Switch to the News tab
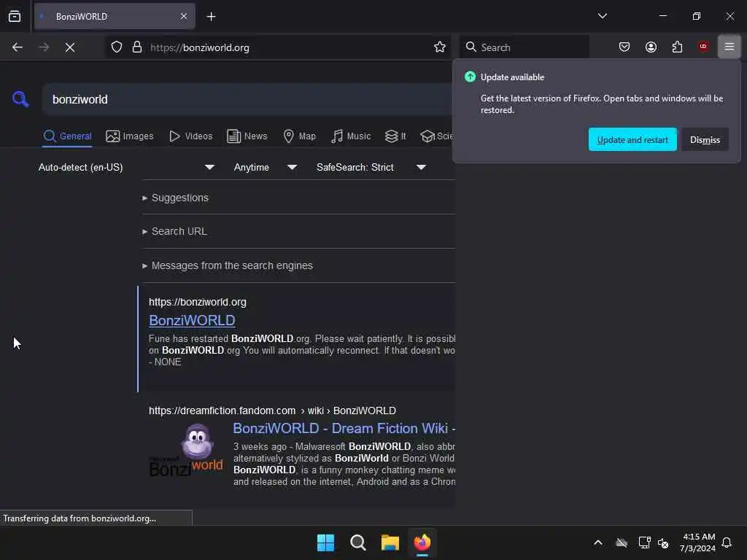The height and width of the screenshot is (560, 747). click(247, 136)
